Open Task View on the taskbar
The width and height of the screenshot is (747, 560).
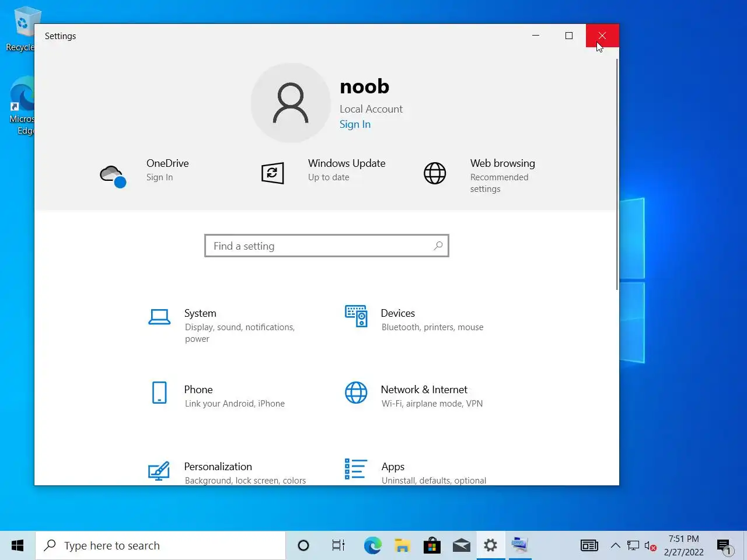click(x=338, y=545)
